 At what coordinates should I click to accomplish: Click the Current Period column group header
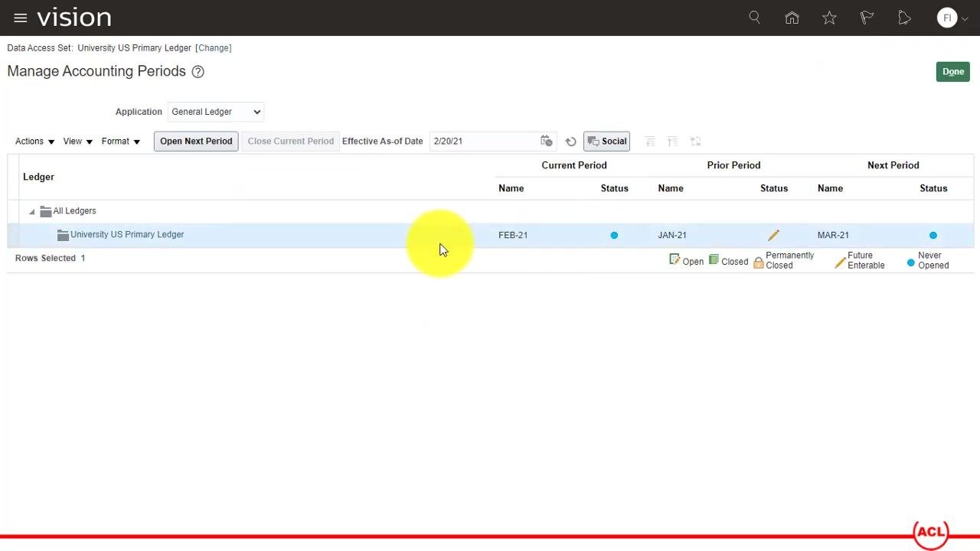pos(574,165)
